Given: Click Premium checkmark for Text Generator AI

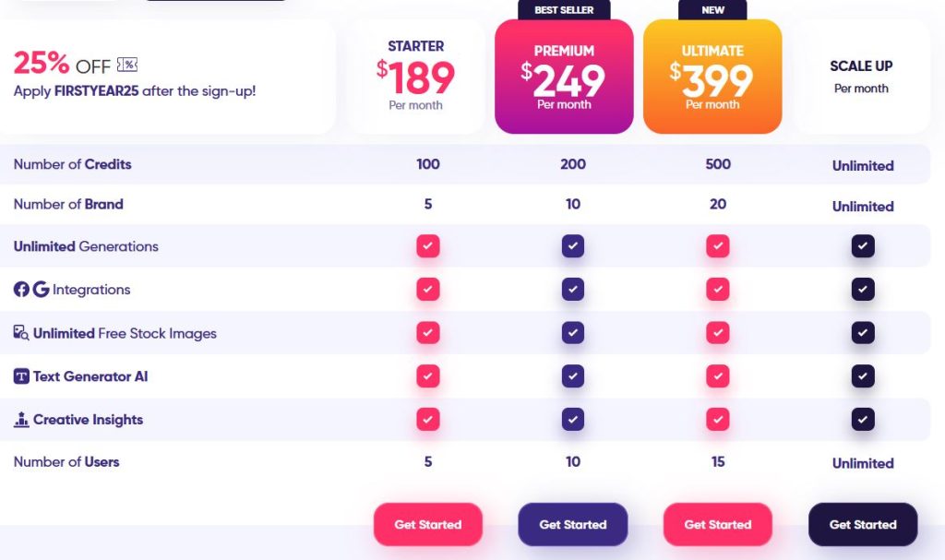Looking at the screenshot, I should pos(572,376).
